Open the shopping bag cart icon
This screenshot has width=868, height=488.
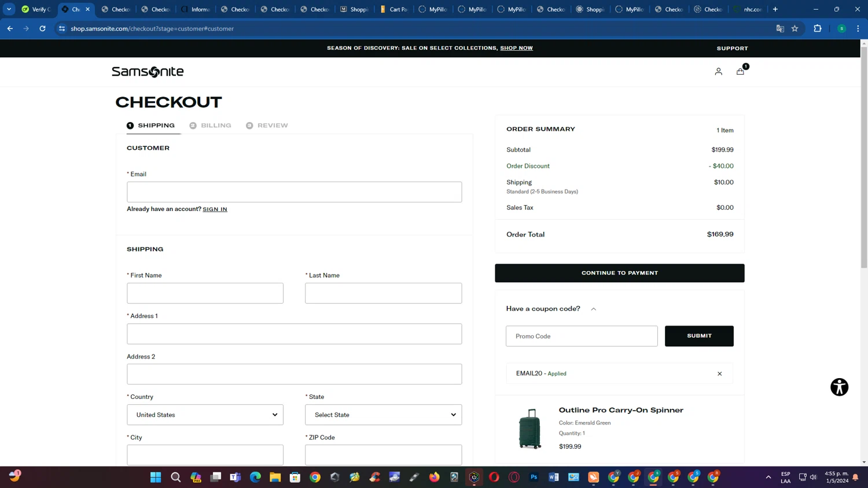click(x=740, y=71)
